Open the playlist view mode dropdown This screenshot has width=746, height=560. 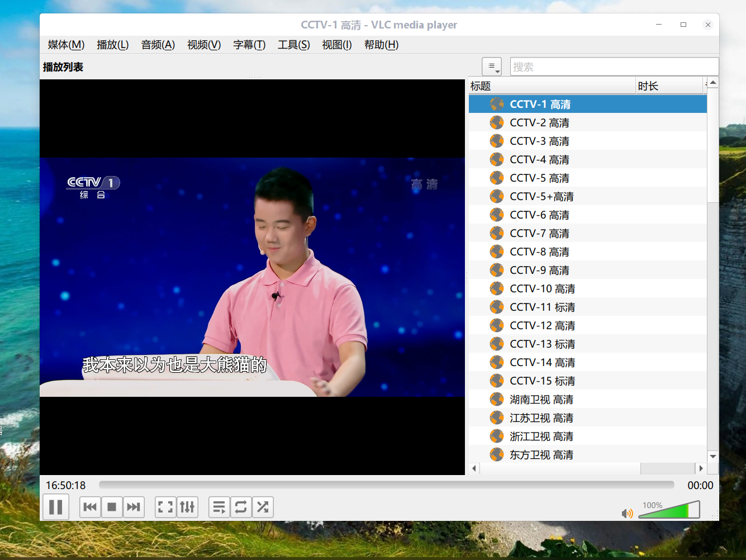[x=492, y=67]
